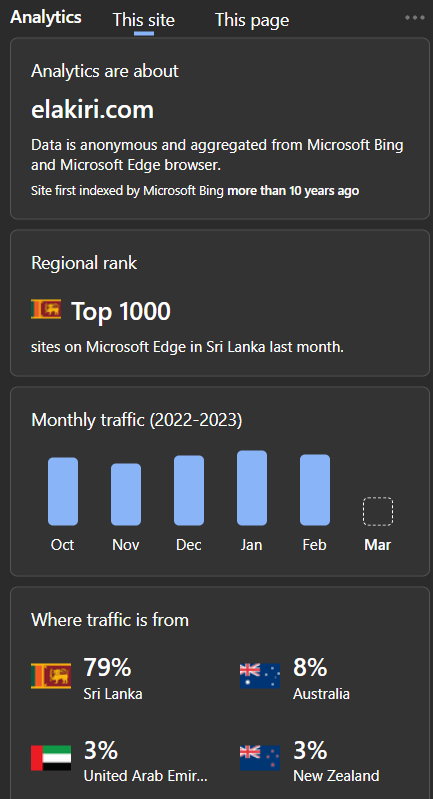Click the New Zealand flag icon
Viewport: 433px width, 799px height.
point(260,758)
